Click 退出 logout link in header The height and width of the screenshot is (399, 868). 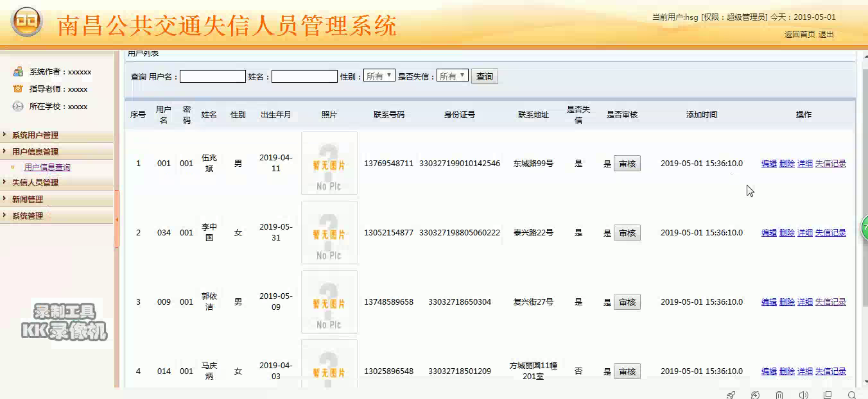[x=826, y=35]
